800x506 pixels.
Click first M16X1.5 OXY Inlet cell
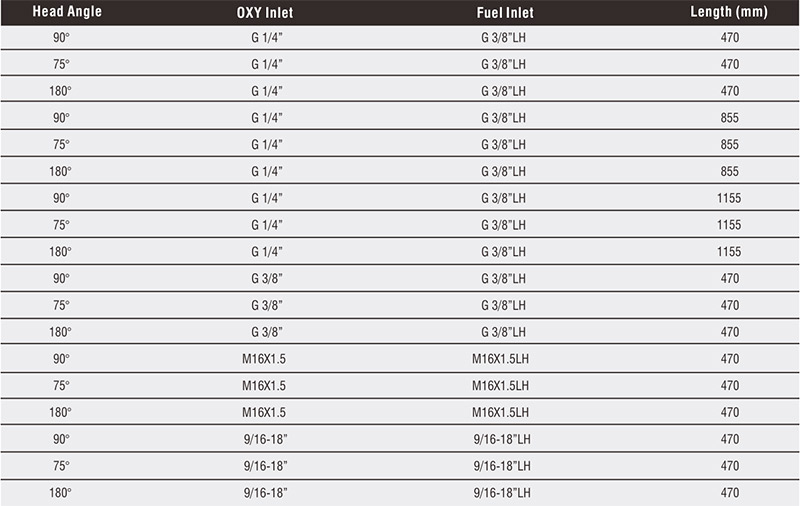[264, 359]
